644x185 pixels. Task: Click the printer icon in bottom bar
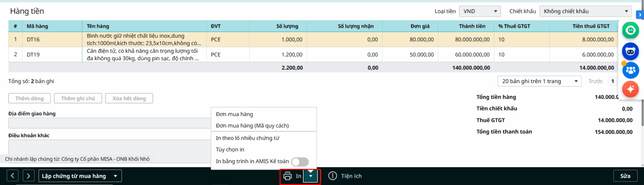[x=287, y=176]
